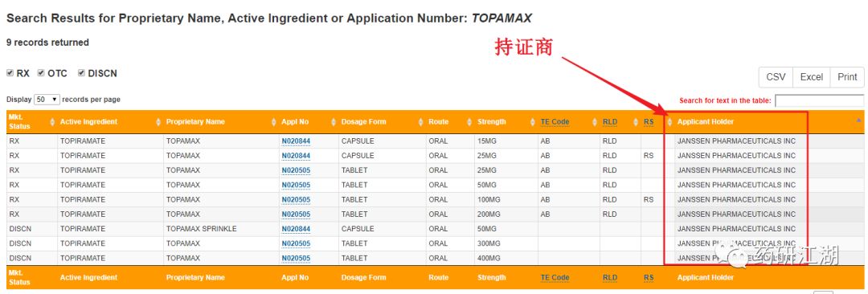Screen dimensions: 868x294
Task: Select JANSSEN PHARMACEUTICALS INC in 15MG row
Action: click(x=736, y=141)
